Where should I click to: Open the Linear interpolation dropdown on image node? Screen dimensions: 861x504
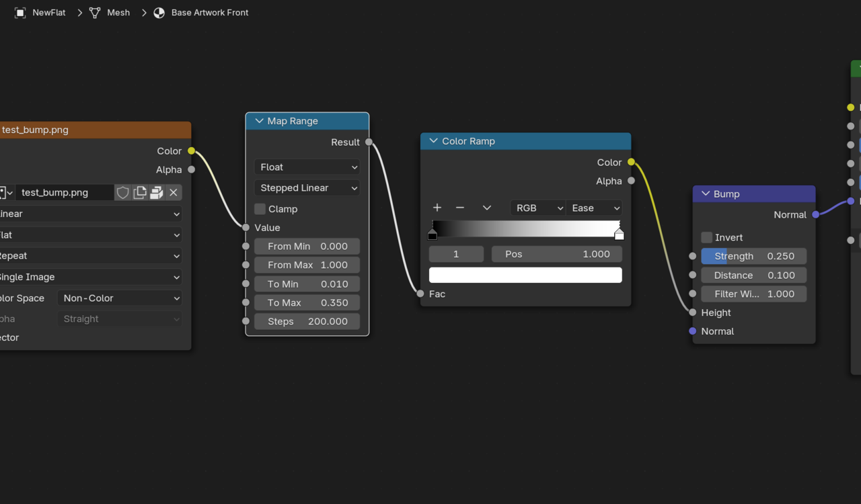tap(91, 214)
